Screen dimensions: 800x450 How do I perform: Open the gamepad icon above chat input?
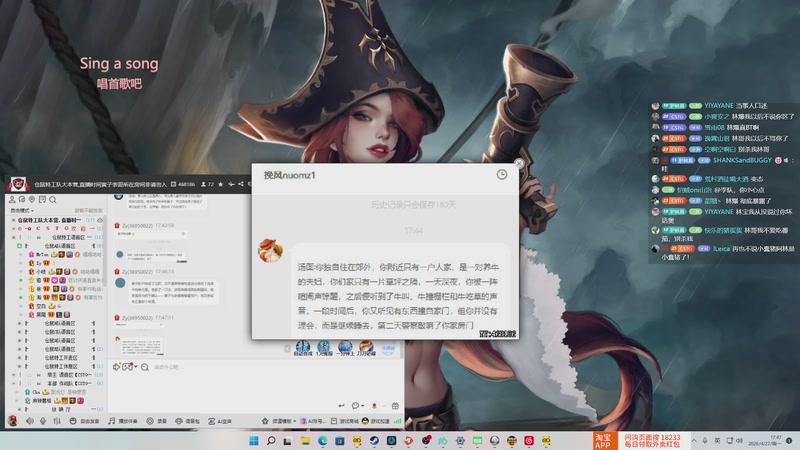click(x=127, y=367)
